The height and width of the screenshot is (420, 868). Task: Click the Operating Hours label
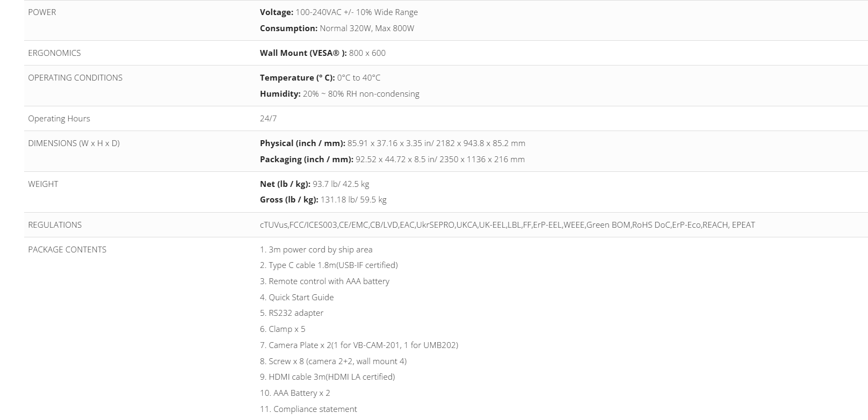click(59, 119)
